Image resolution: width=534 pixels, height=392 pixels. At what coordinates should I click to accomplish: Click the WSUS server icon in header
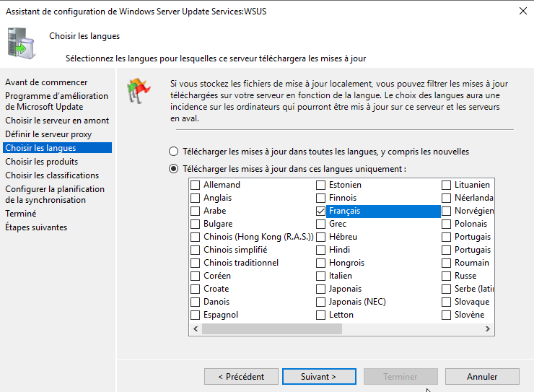click(x=21, y=43)
